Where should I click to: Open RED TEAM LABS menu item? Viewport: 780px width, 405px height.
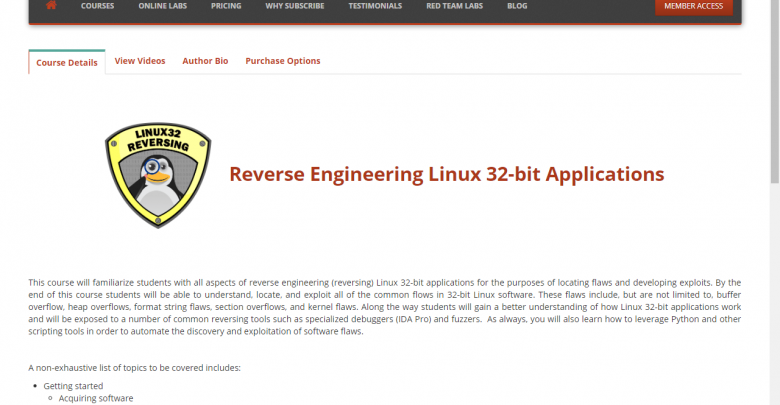click(x=454, y=6)
